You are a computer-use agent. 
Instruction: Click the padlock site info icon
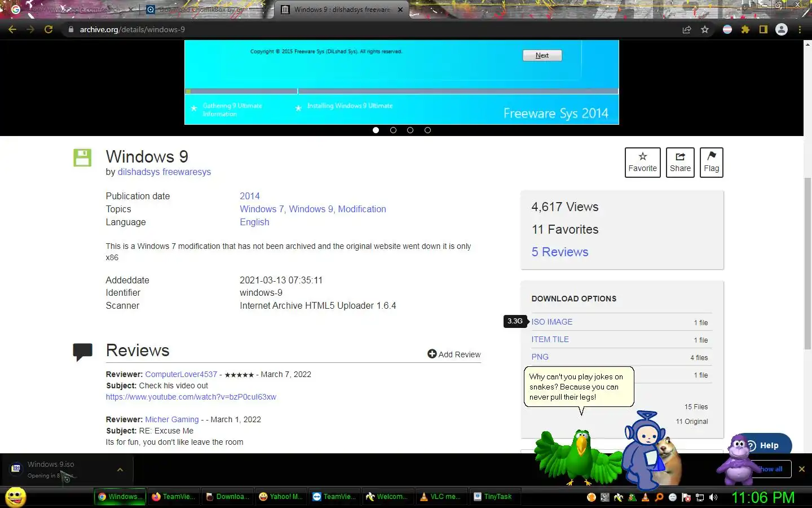70,29
